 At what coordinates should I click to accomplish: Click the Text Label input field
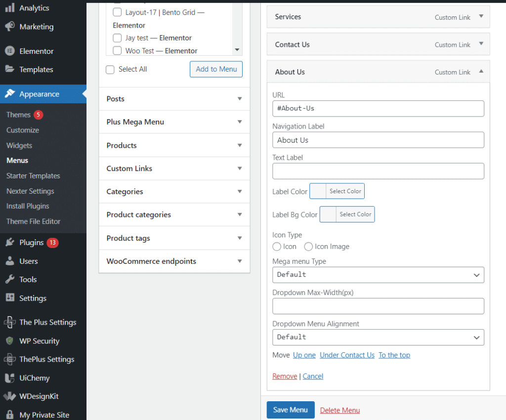click(x=378, y=171)
